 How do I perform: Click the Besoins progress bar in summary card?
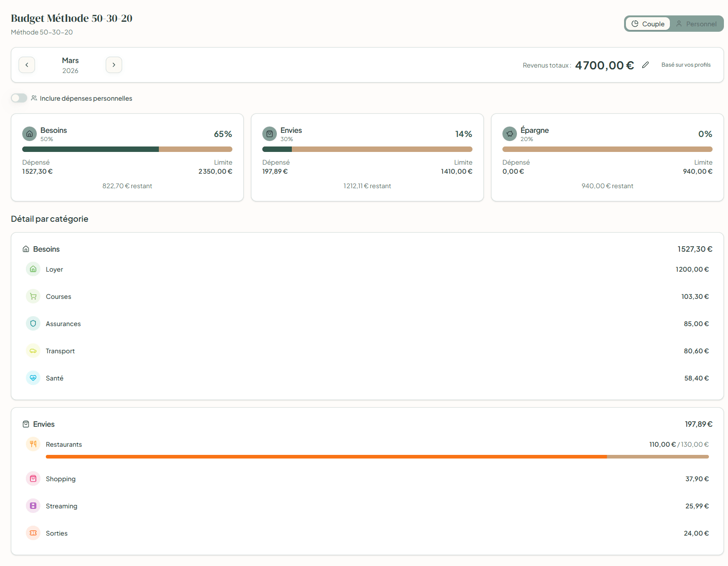(127, 149)
